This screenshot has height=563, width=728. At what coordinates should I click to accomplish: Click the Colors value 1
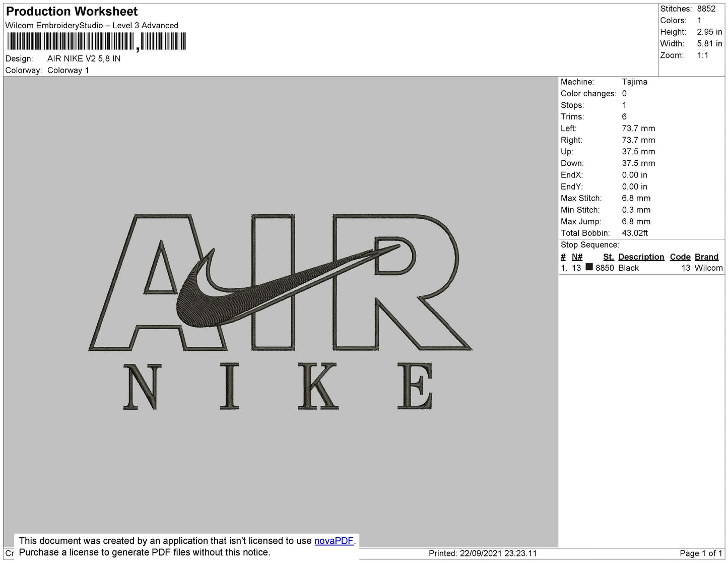[x=699, y=20]
